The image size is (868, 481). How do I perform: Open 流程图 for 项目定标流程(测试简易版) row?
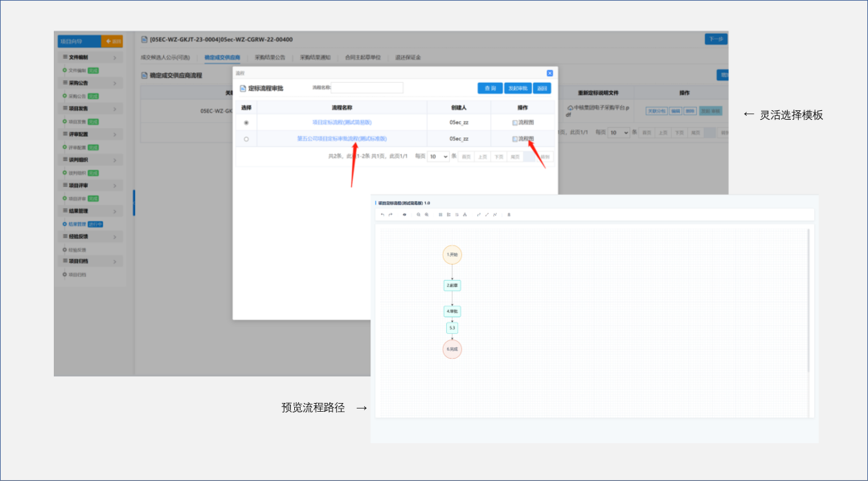[x=523, y=122]
